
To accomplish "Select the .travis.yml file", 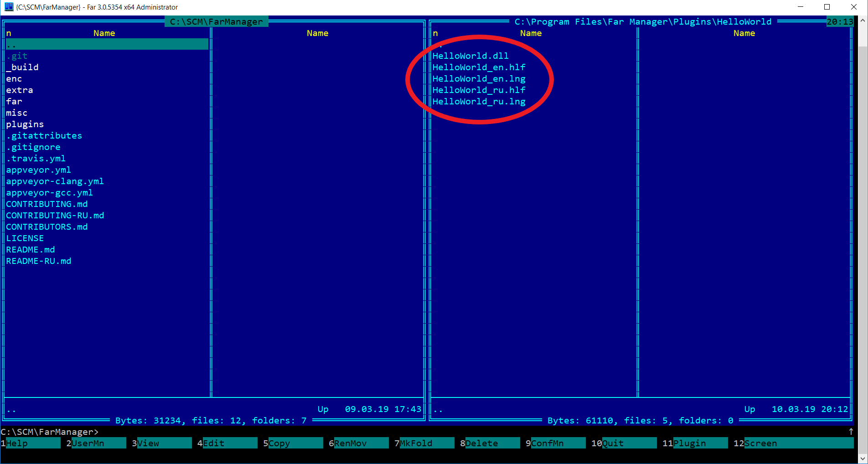I will click(x=36, y=158).
